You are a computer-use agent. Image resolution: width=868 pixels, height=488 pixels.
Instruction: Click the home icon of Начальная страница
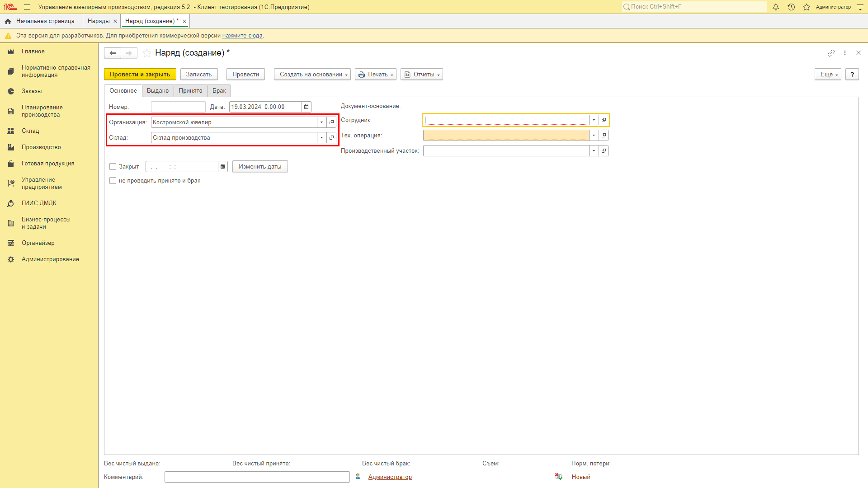[8, 21]
